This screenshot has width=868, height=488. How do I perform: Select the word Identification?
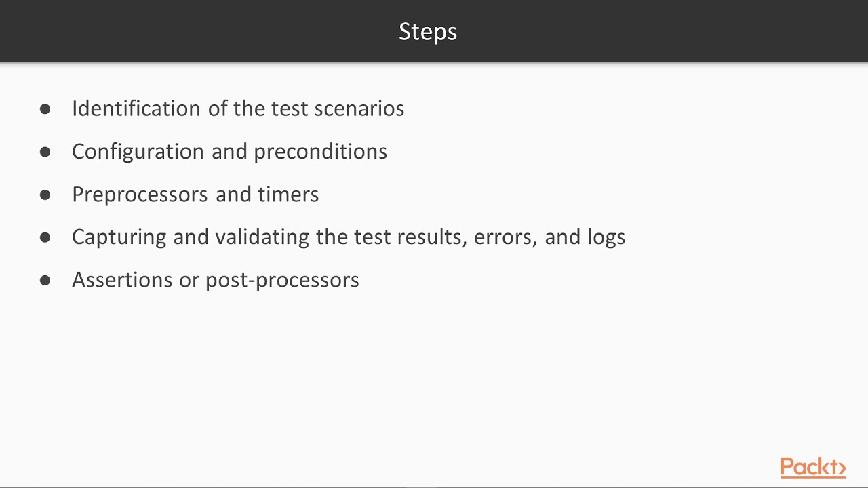(x=136, y=108)
